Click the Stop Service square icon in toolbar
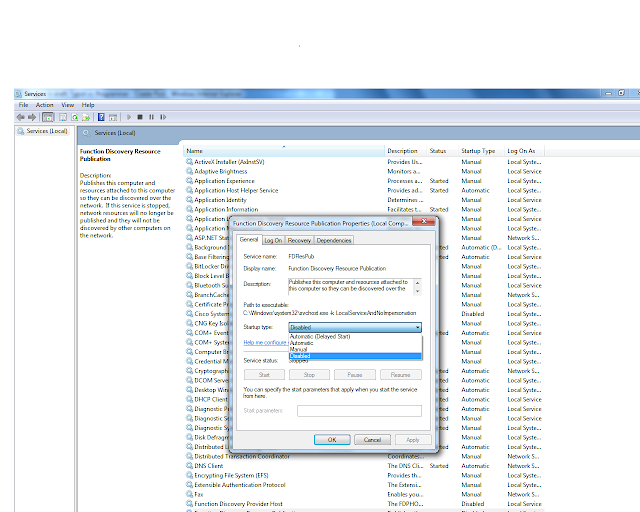 (x=140, y=117)
